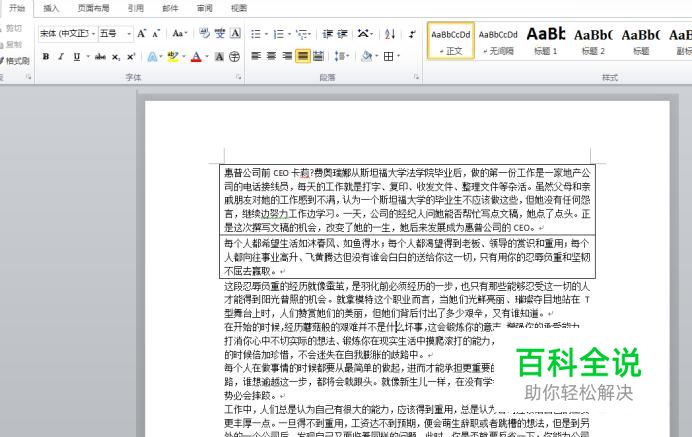Expand the numbering list arrow
The image size is (692, 437).
pyautogui.click(x=290, y=34)
